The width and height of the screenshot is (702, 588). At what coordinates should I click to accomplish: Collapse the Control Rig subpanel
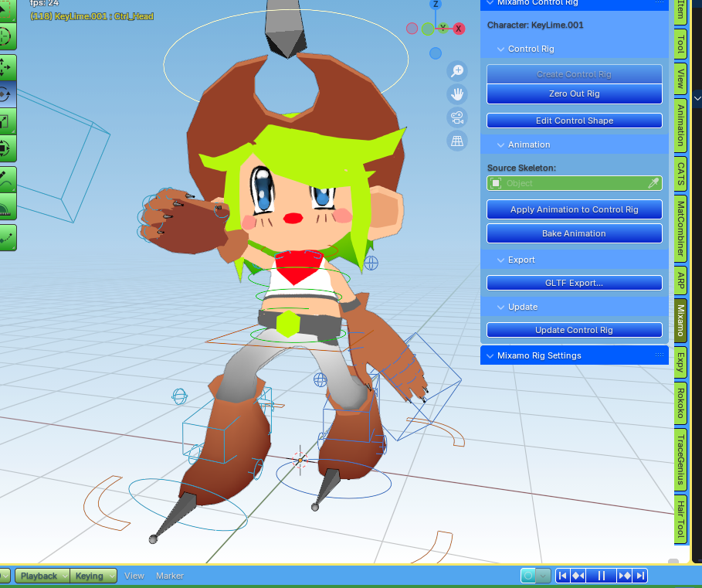coord(500,49)
